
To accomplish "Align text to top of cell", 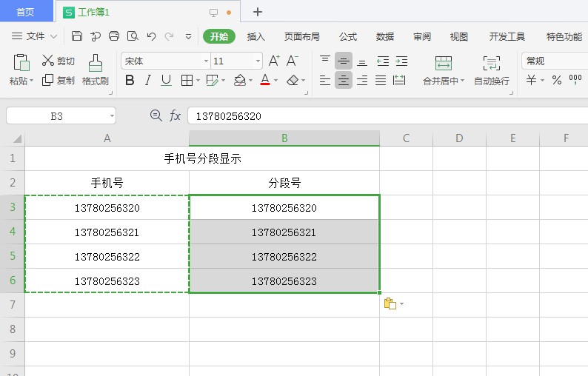I will click(325, 61).
